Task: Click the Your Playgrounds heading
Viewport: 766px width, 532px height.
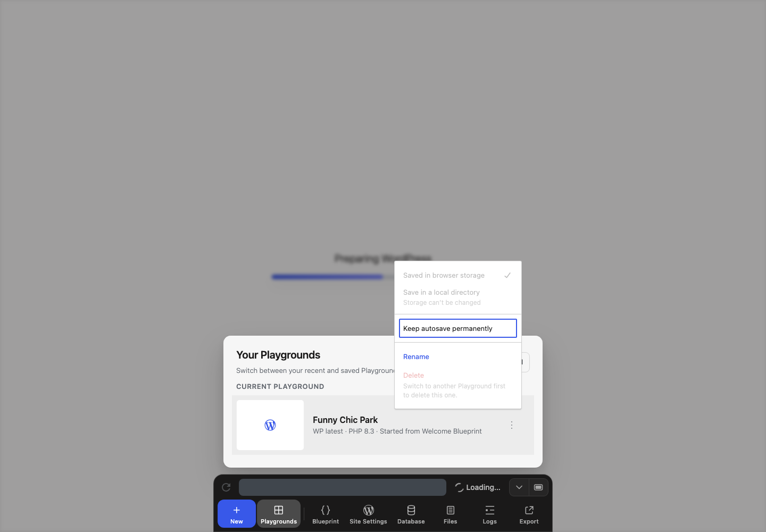Action: 278,355
